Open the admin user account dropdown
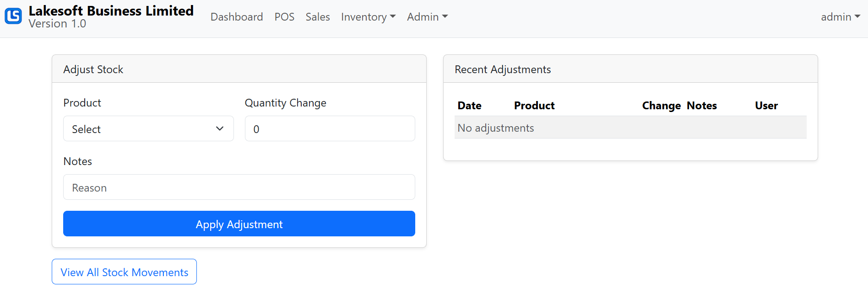 coord(841,17)
